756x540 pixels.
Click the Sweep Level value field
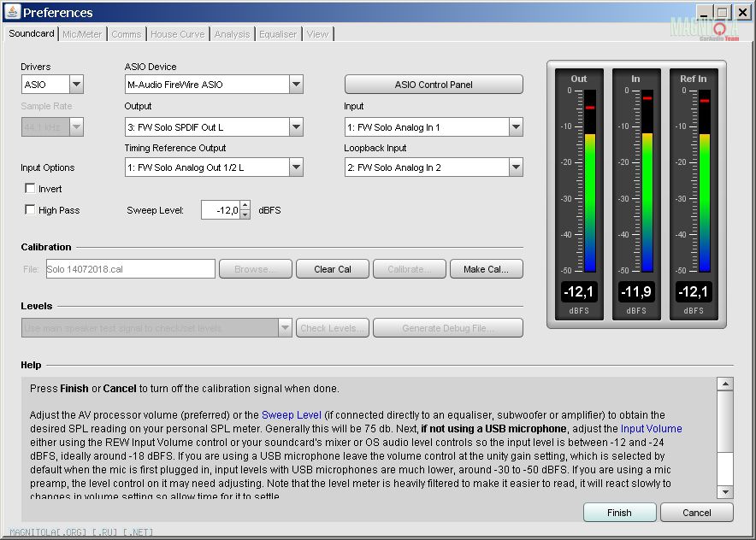click(220, 210)
